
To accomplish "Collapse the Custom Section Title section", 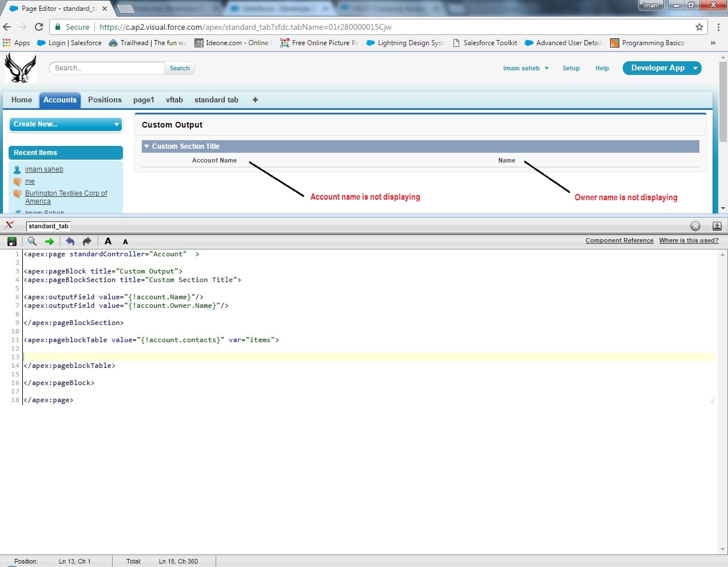I will click(x=147, y=146).
